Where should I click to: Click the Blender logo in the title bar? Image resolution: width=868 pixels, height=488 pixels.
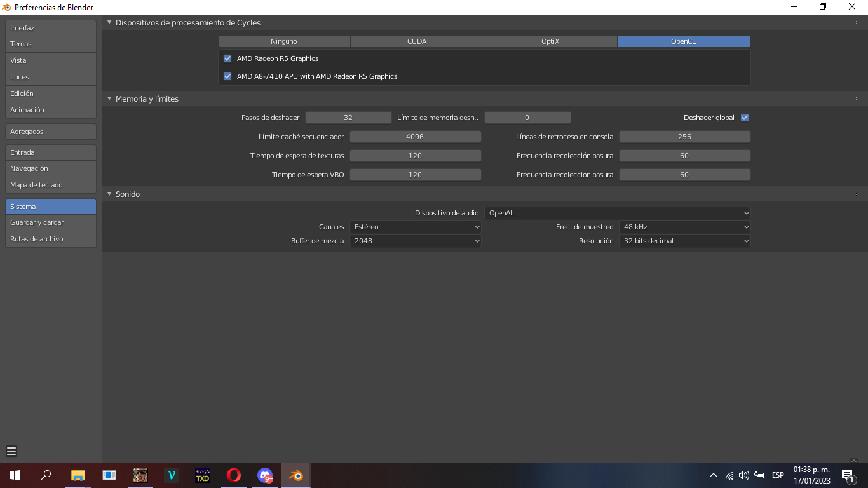pyautogui.click(x=7, y=7)
